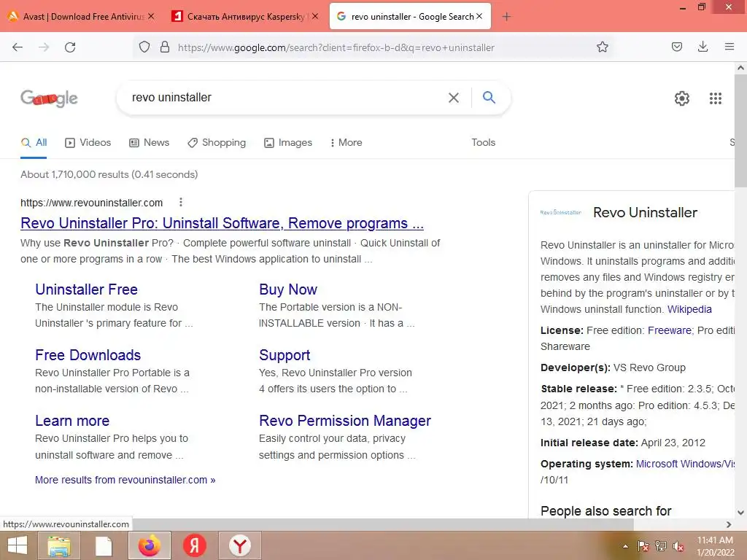Click the Firefox taskbar icon

[149, 545]
